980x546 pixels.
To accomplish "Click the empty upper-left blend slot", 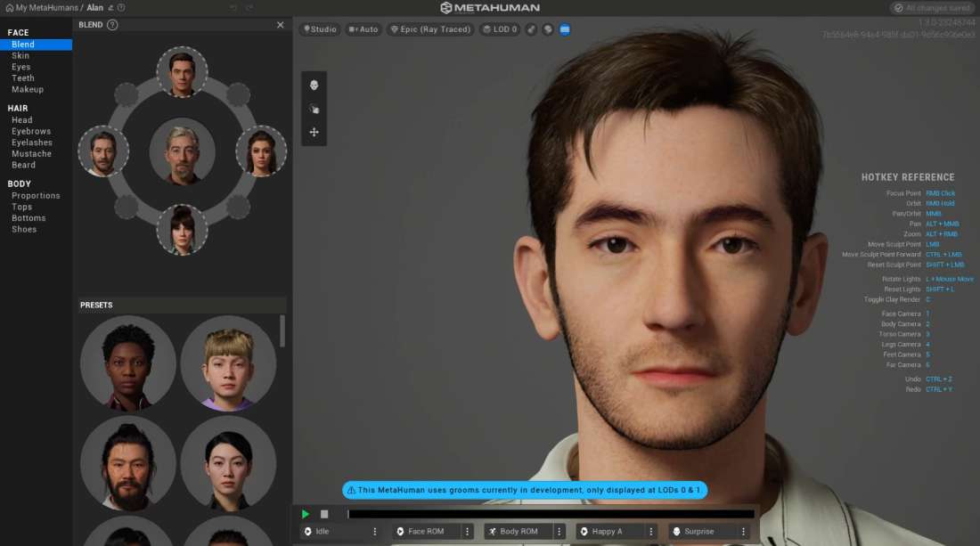I will [127, 95].
